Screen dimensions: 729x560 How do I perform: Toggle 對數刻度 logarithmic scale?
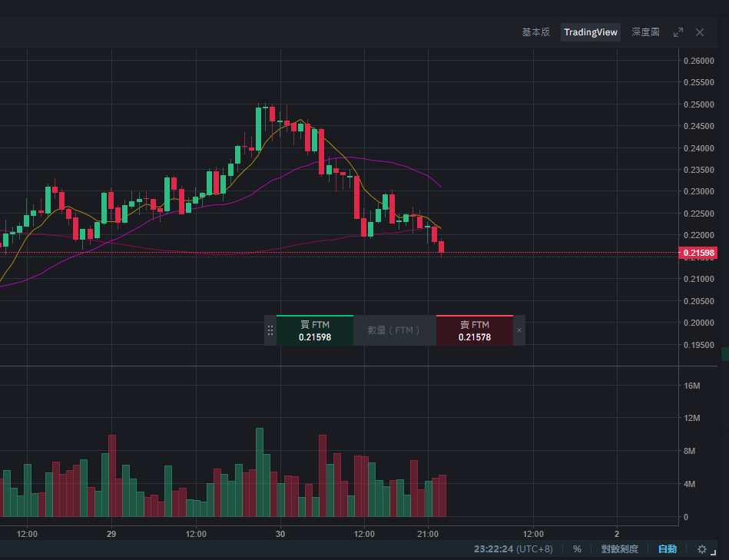(619, 549)
